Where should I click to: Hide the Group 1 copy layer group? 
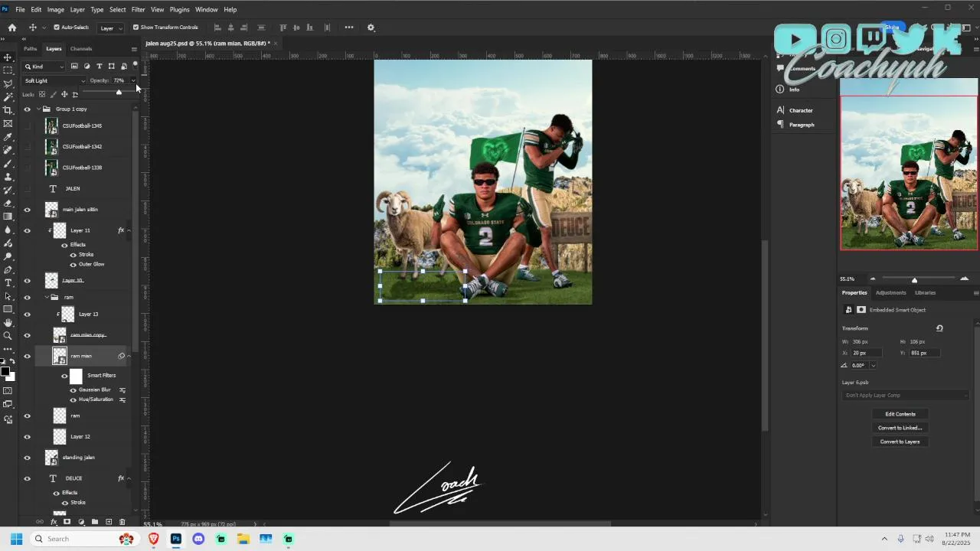tap(28, 109)
